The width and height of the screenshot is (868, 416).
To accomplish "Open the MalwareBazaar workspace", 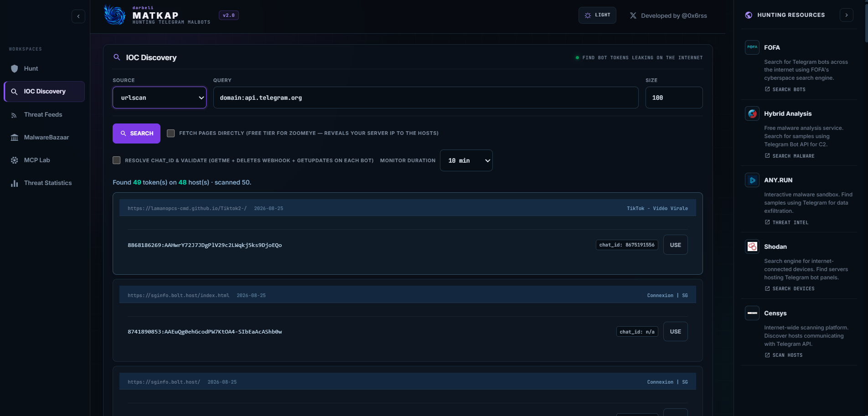I will 44,138.
